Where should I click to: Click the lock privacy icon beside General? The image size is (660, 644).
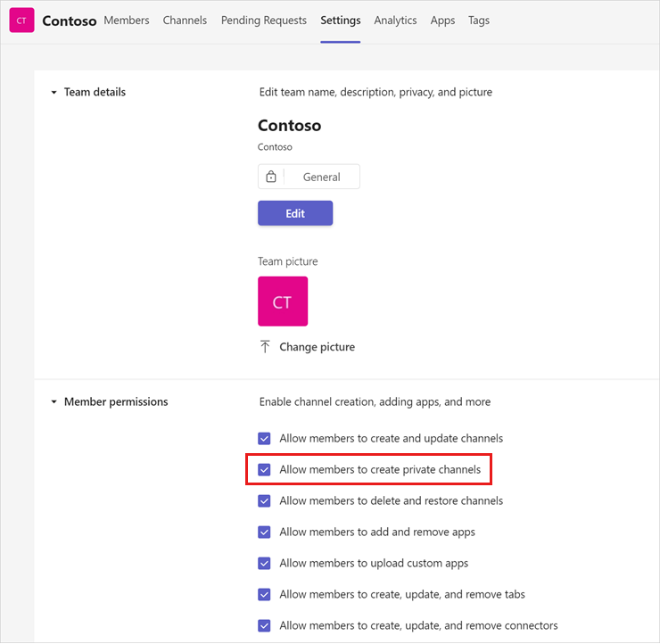(x=271, y=177)
